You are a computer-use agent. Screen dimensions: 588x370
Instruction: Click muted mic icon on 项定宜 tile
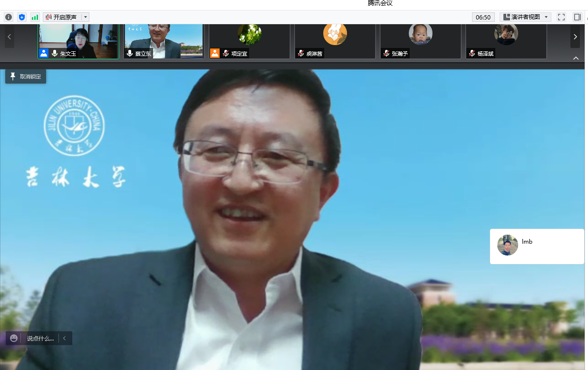[x=226, y=54]
